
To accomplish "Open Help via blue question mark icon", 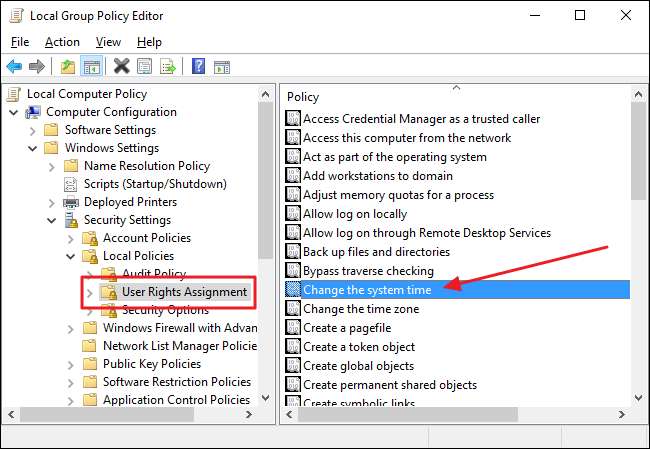I will click(x=198, y=66).
